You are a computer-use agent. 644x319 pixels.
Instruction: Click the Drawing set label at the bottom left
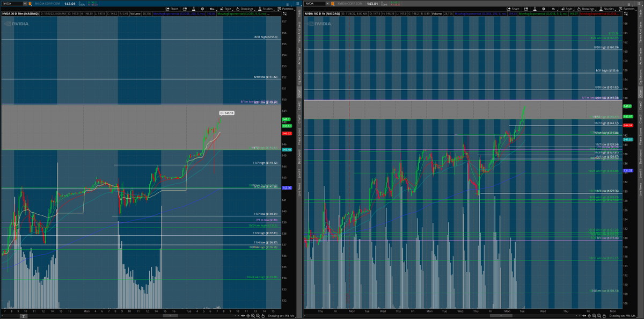tap(282, 316)
